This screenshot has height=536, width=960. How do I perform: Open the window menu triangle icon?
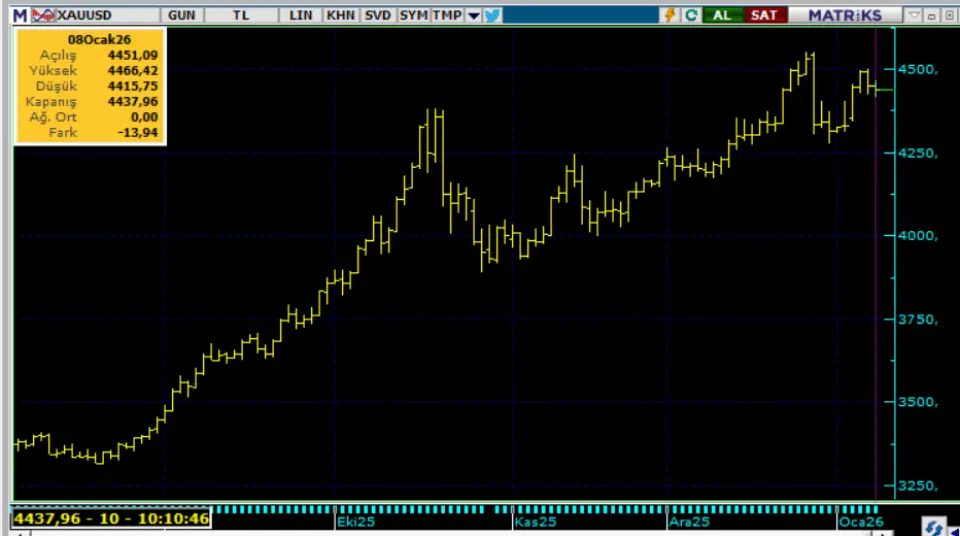914,15
